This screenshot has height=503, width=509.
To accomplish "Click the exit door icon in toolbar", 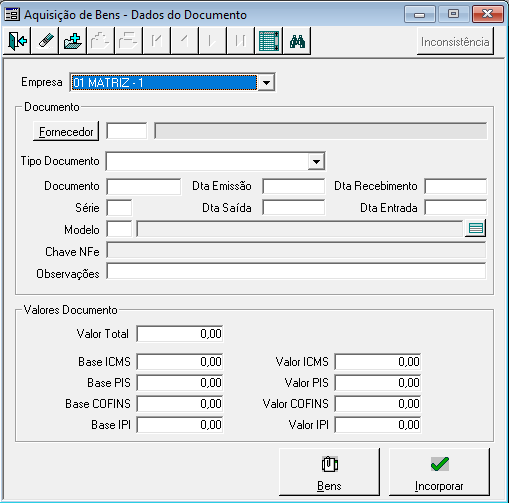I will (x=17, y=41).
